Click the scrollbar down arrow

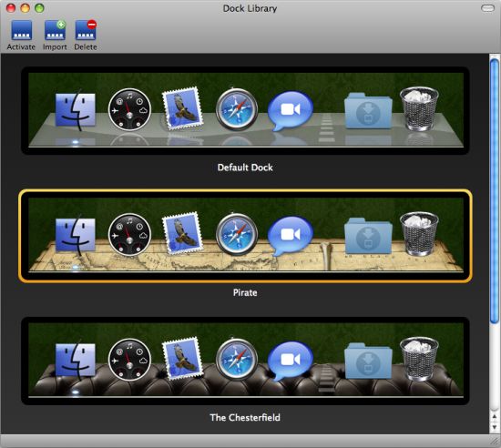tap(495, 427)
